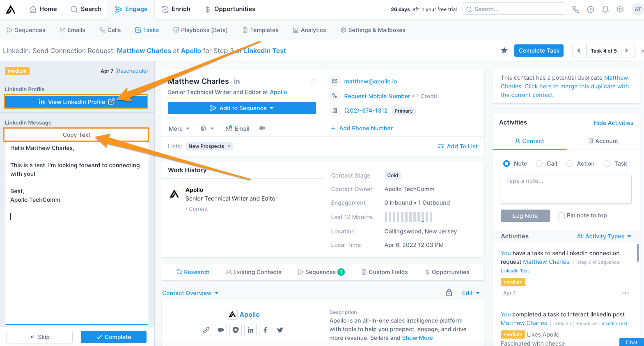Open Playbooks (Beta) tab

(x=200, y=30)
